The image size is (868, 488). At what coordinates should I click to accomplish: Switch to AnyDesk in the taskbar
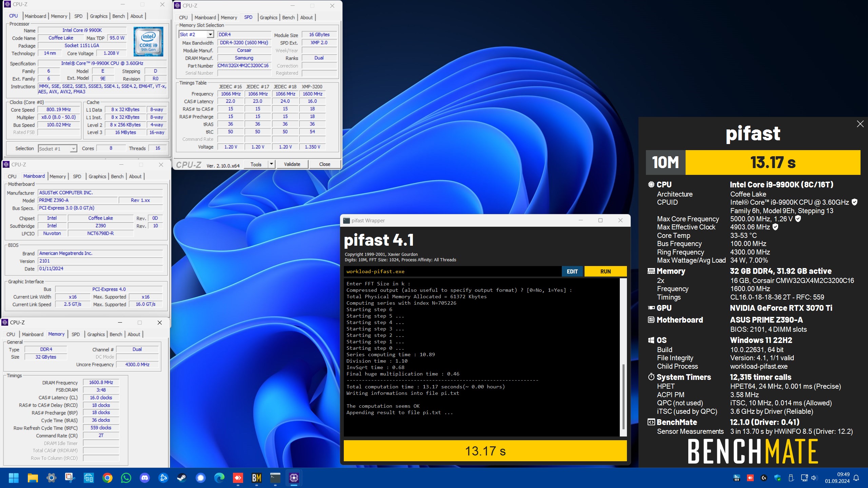tap(238, 478)
